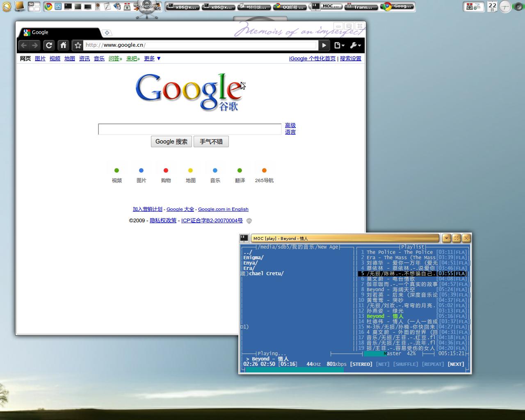
Task: Open MOC window menu terminal icon
Action: pos(244,238)
